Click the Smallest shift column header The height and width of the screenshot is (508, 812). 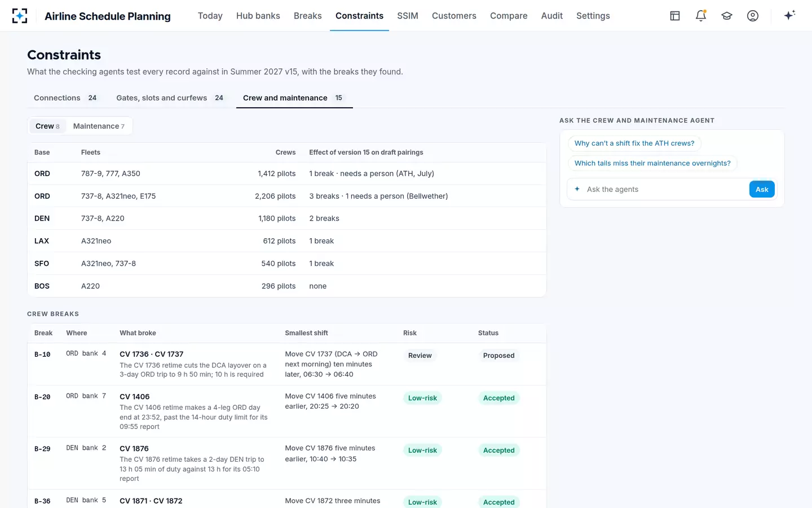pyautogui.click(x=306, y=333)
